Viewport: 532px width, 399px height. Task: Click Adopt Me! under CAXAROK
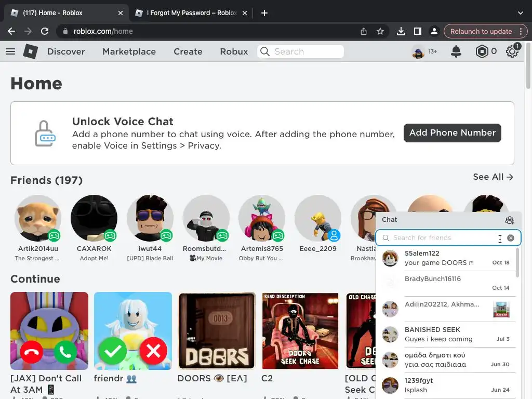pyautogui.click(x=94, y=259)
